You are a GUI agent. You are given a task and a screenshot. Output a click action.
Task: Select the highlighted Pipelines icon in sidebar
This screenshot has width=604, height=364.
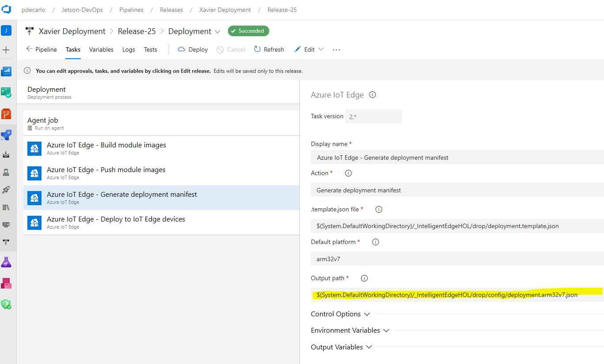(6, 135)
